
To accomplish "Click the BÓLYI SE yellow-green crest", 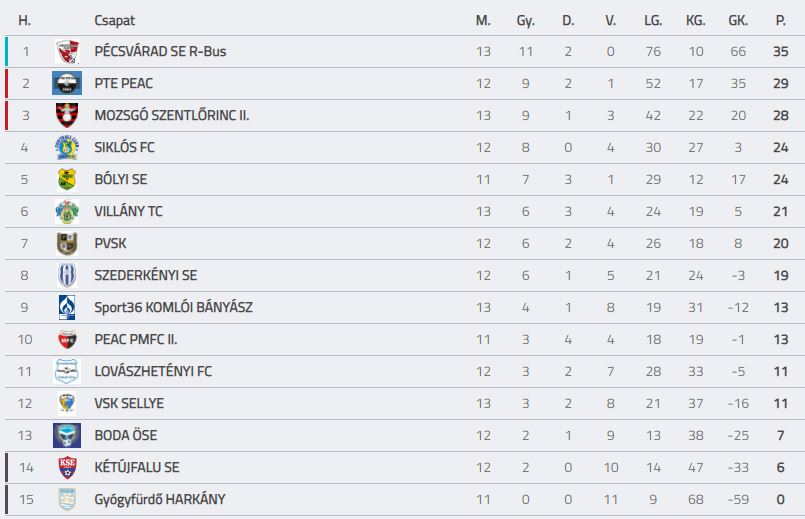I will [67, 179].
